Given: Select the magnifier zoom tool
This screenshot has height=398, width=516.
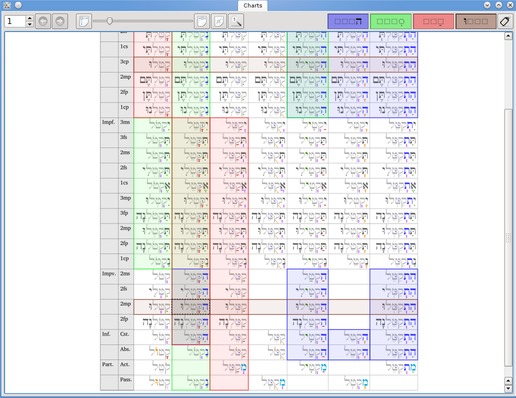Looking at the screenshot, I should click(236, 21).
